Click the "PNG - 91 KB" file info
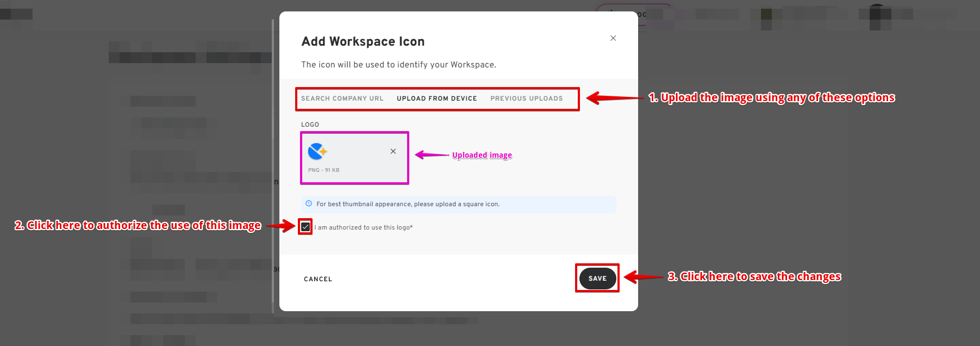The width and height of the screenshot is (980, 346). [323, 170]
